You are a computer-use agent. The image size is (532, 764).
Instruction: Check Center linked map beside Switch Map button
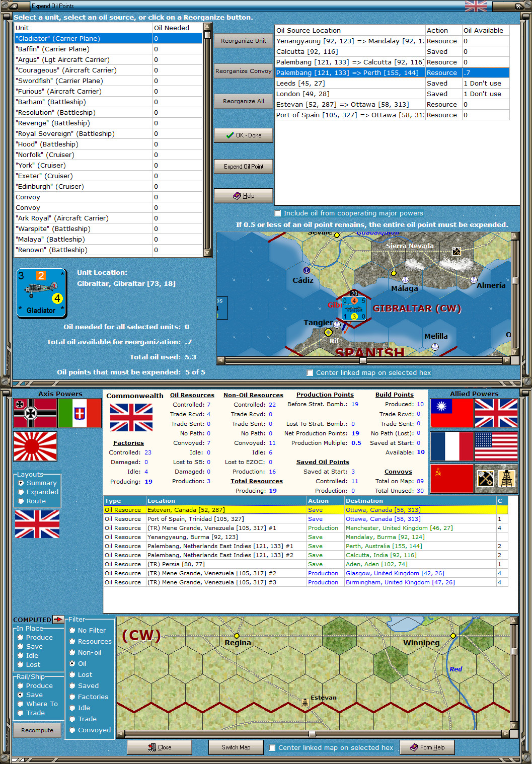pos(272,748)
